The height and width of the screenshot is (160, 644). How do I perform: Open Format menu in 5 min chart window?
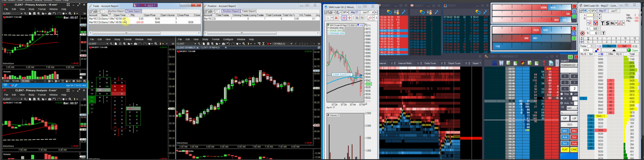click(x=42, y=95)
